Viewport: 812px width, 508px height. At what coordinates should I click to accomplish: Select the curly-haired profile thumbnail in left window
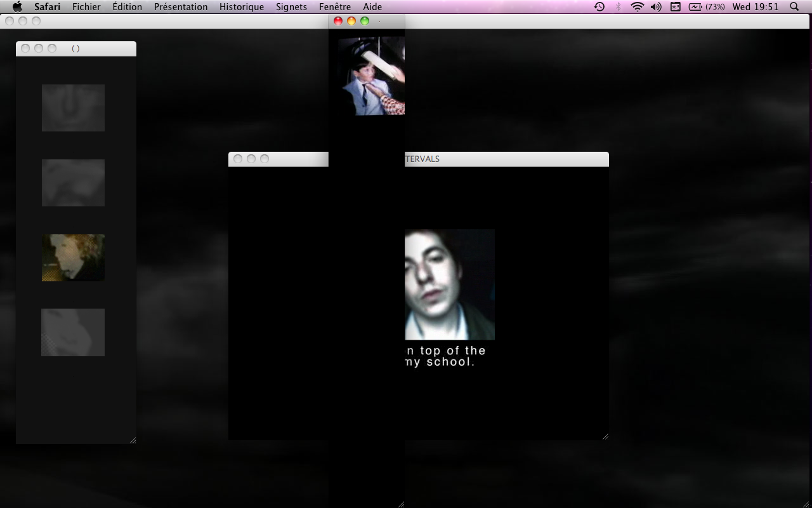(73, 258)
